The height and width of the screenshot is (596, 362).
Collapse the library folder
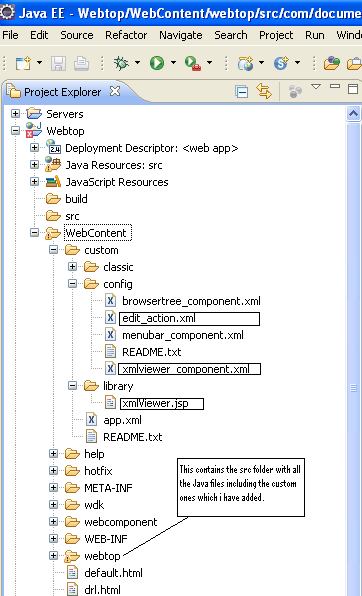coord(72,386)
